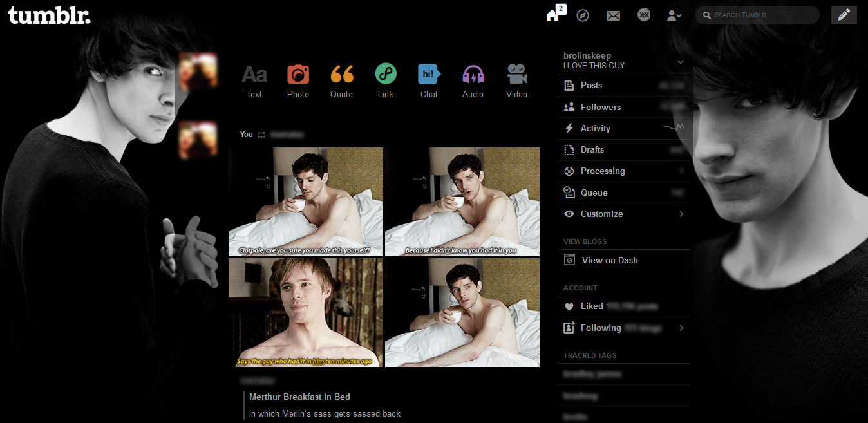Image resolution: width=868 pixels, height=423 pixels.
Task: Create a new Text post
Action: point(254,81)
